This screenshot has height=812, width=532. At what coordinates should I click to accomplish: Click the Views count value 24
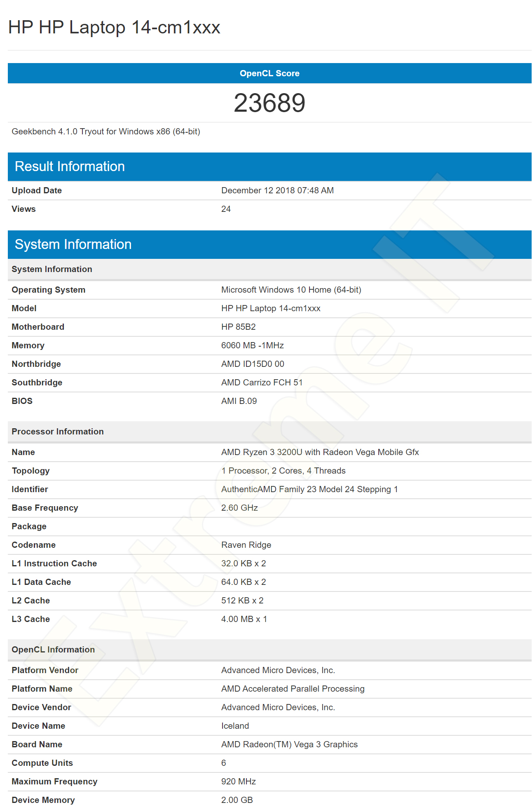(x=226, y=209)
